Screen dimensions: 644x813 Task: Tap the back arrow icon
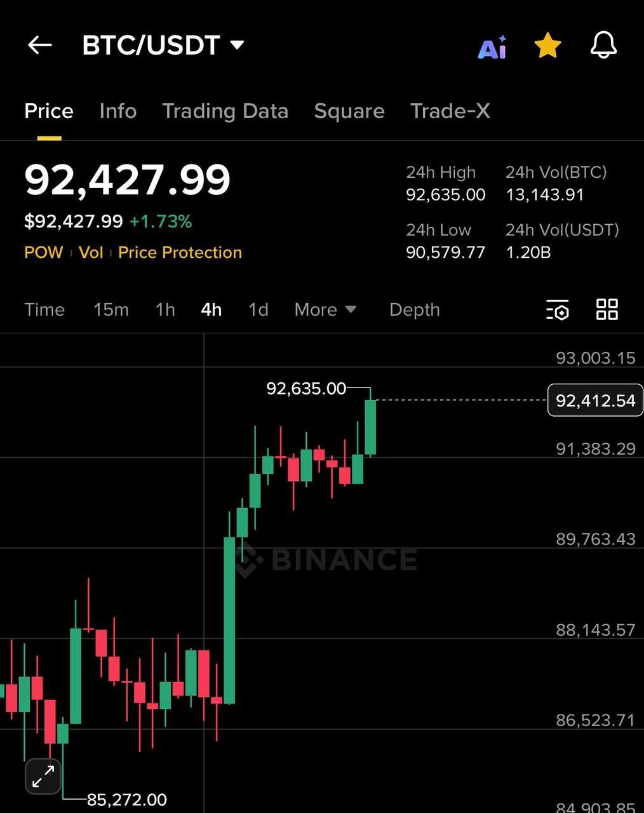tap(39, 45)
